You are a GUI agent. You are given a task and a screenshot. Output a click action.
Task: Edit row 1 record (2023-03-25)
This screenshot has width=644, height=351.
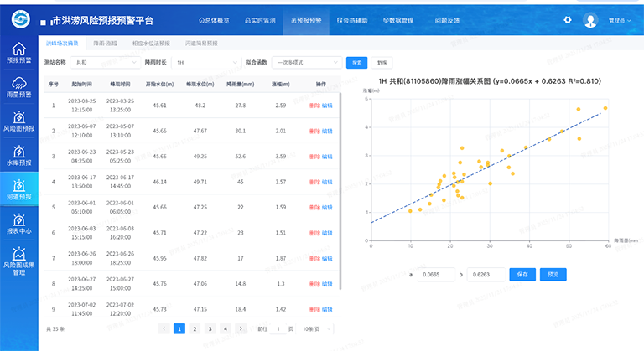click(x=327, y=106)
